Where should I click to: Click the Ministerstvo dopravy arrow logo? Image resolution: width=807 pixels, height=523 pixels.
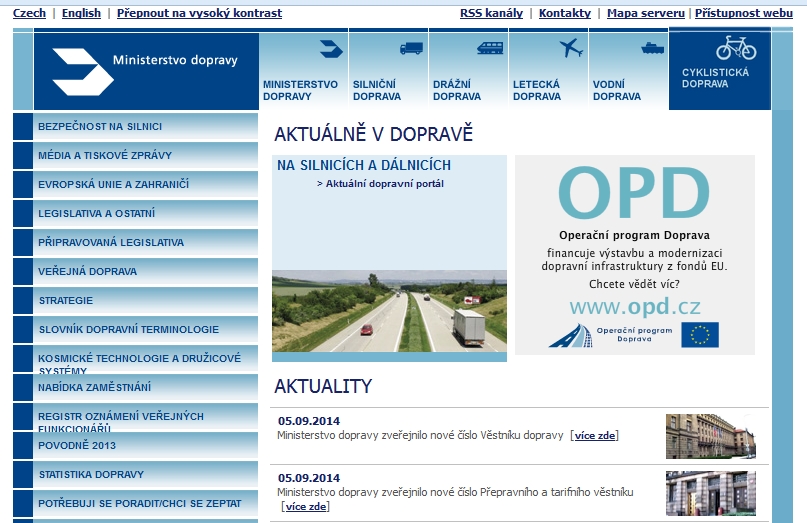pos(83,72)
